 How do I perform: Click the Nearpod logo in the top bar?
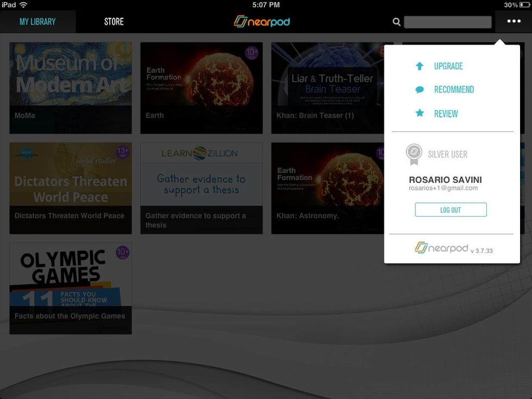(x=262, y=22)
